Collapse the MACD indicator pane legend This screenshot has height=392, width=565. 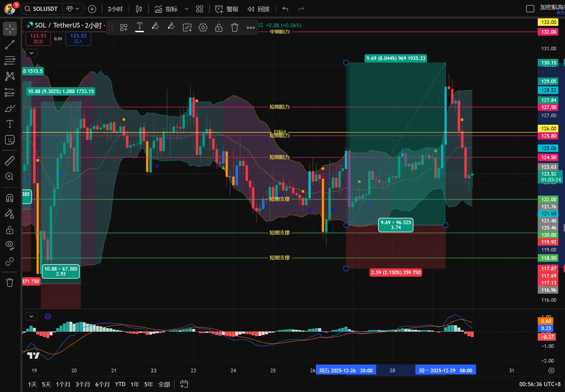coord(31,316)
